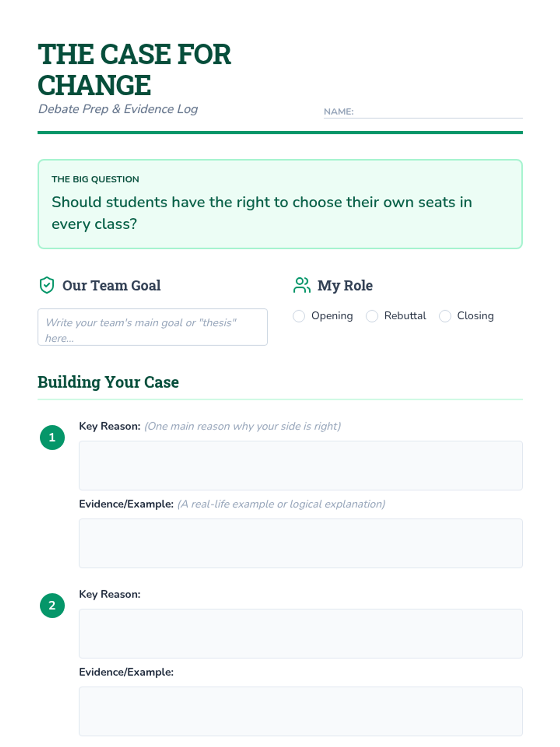Click the Name line field
This screenshot has width=560, height=747.
click(438, 112)
